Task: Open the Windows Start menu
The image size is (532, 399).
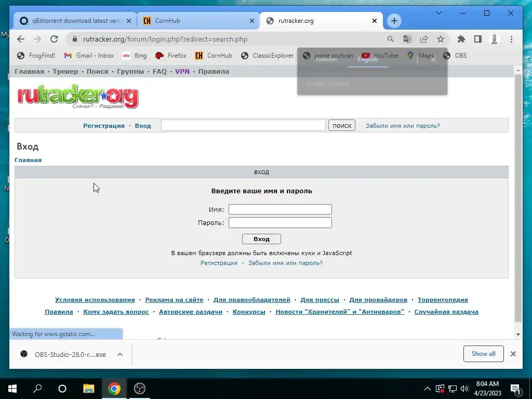Action: tap(12, 389)
